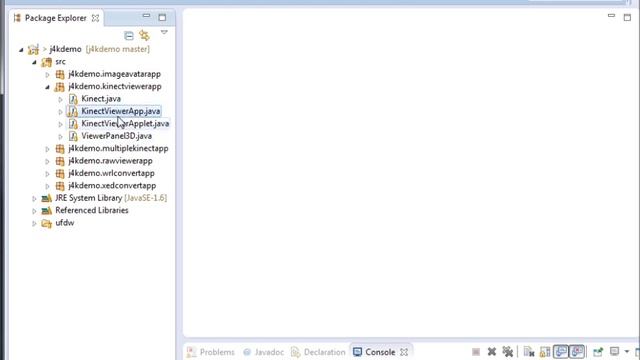Select j4kdemo.wrlconvertapp package label
Screen dimensions: 640x360
[x=111, y=173]
